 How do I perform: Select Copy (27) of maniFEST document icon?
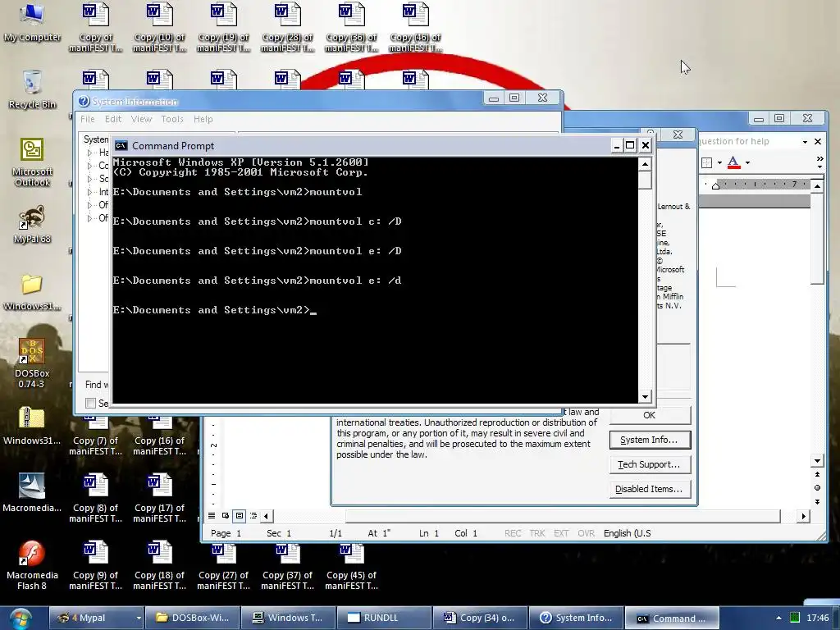pos(223,566)
